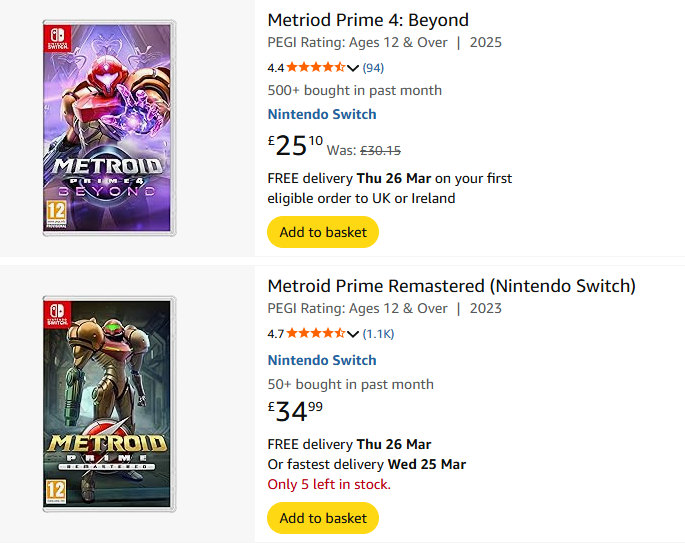Viewport: 685px width, 543px height.
Task: Click the 4.7 rating number
Action: point(276,334)
